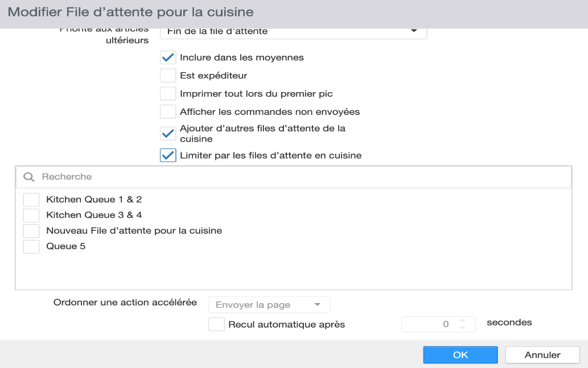The width and height of the screenshot is (588, 368).
Task: Open the Fin de la file d'attente dropdown
Action: pyautogui.click(x=293, y=31)
